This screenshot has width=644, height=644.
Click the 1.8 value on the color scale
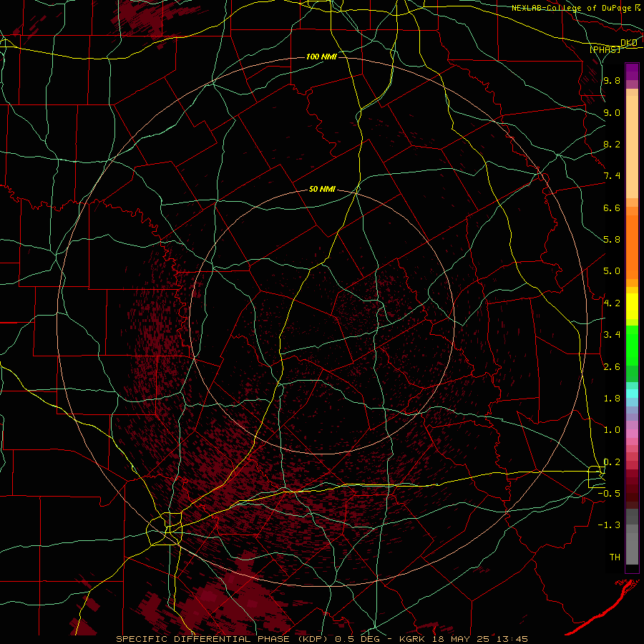612,399
